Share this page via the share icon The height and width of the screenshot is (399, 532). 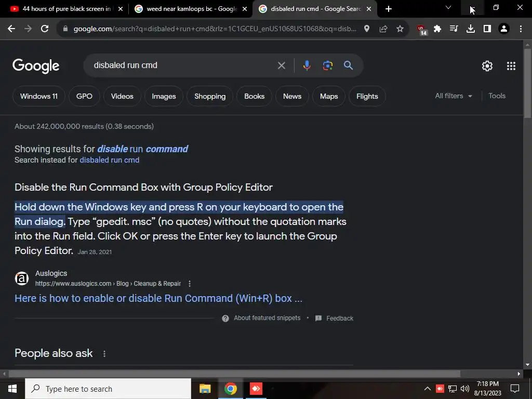point(383,29)
